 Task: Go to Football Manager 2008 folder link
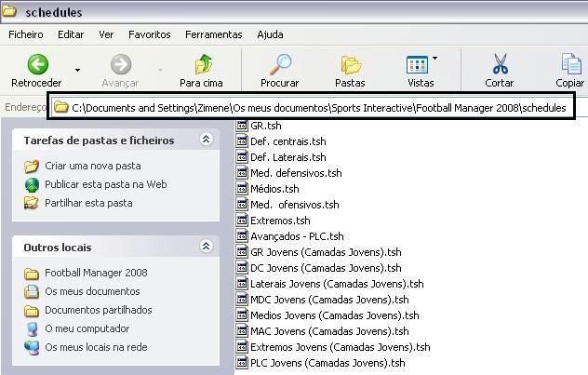point(96,273)
